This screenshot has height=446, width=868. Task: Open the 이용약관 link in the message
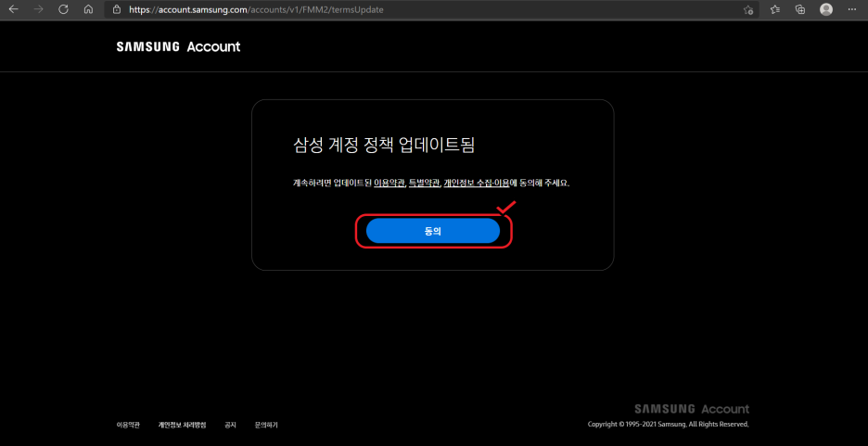coord(389,184)
